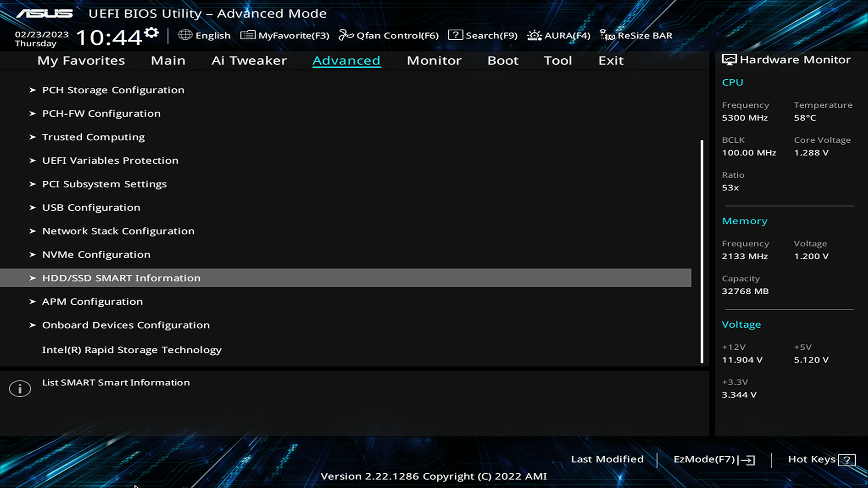Click the globe language icon
This screenshot has width=868, height=488.
pyautogui.click(x=185, y=35)
